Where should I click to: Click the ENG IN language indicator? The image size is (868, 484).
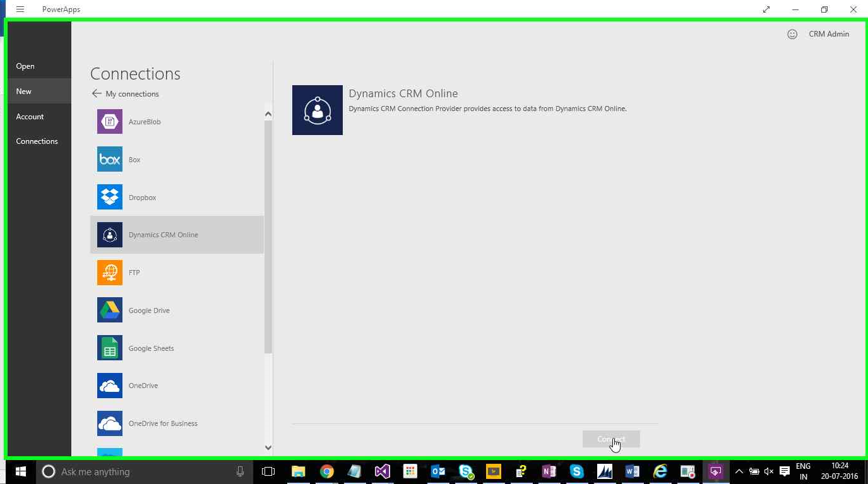coord(803,471)
